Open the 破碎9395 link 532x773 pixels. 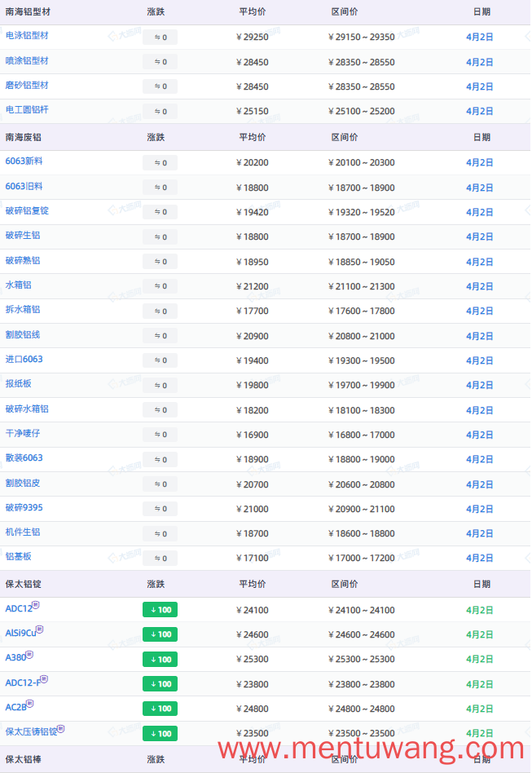24,508
